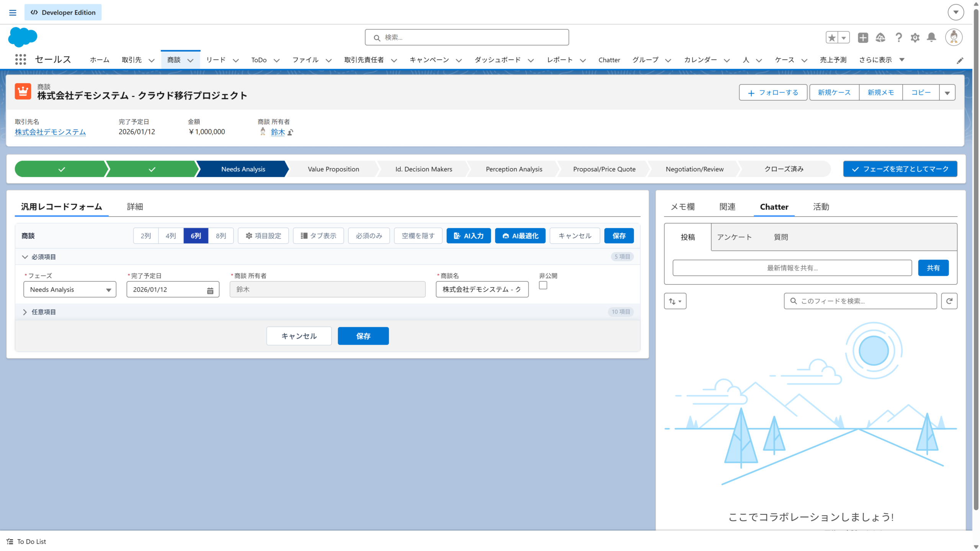This screenshot has width=980, height=551.
Task: Select Value Proposition stage in path
Action: (x=333, y=169)
